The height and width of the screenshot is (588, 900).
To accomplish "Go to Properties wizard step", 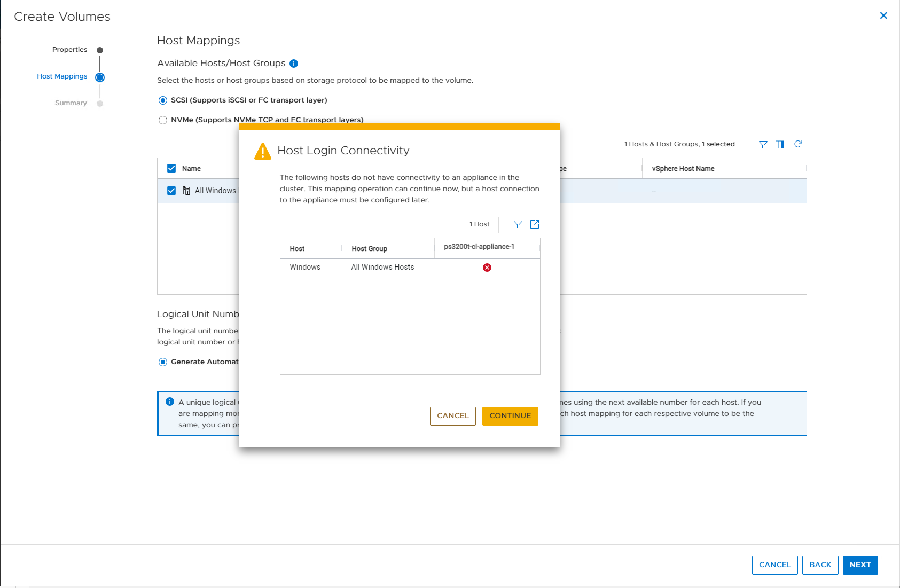I will (69, 50).
